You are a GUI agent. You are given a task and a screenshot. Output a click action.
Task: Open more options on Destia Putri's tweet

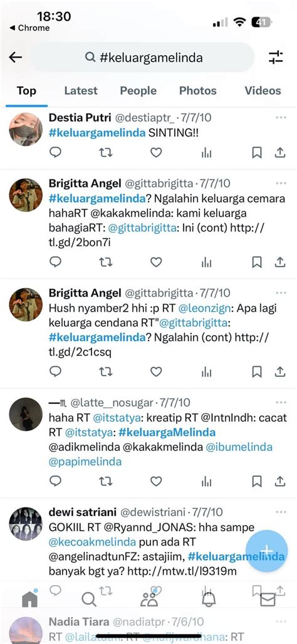(x=281, y=118)
